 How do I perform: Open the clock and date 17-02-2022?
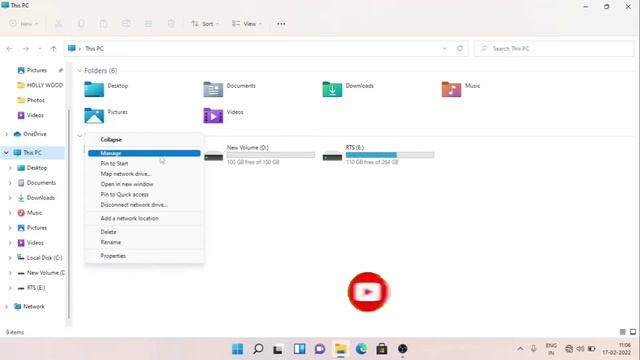(617, 349)
